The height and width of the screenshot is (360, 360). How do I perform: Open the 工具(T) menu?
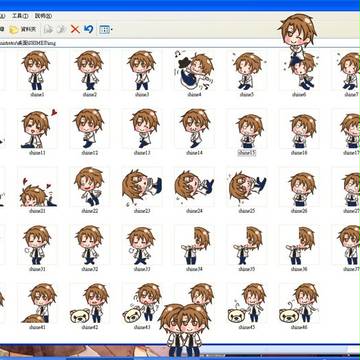[20, 16]
